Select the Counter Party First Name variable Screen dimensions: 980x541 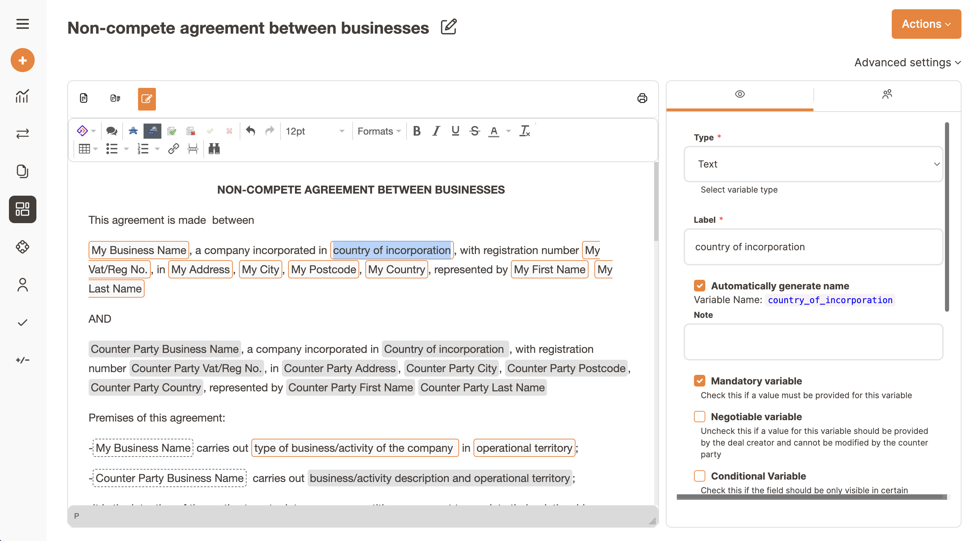point(350,387)
